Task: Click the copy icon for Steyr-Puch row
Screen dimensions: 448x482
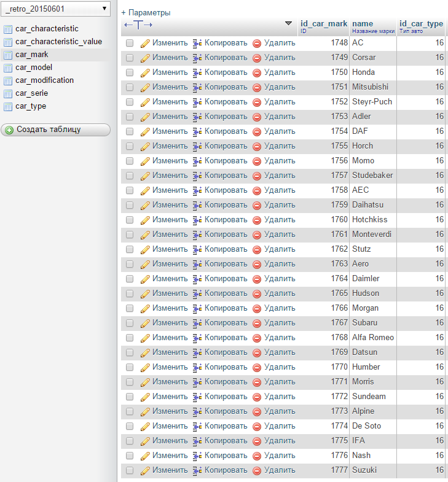Action: click(197, 103)
